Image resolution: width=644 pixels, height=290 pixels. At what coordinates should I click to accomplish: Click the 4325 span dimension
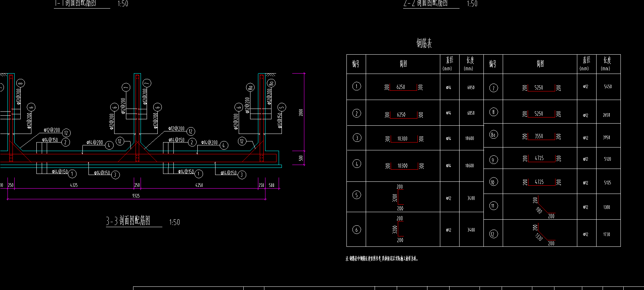[73, 185]
